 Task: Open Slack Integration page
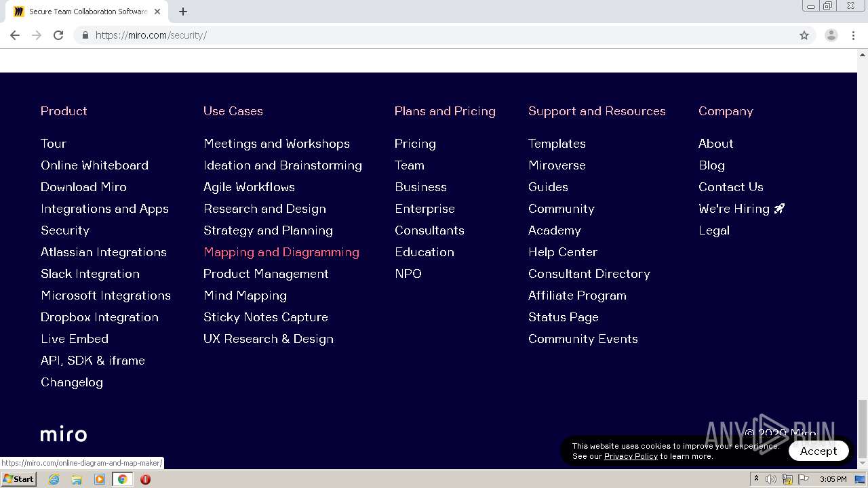point(90,274)
